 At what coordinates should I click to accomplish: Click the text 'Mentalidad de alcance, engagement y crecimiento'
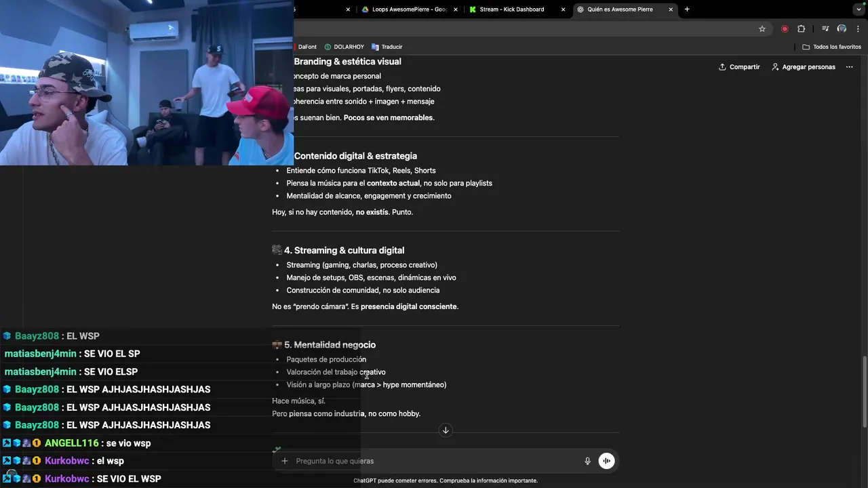click(x=369, y=196)
